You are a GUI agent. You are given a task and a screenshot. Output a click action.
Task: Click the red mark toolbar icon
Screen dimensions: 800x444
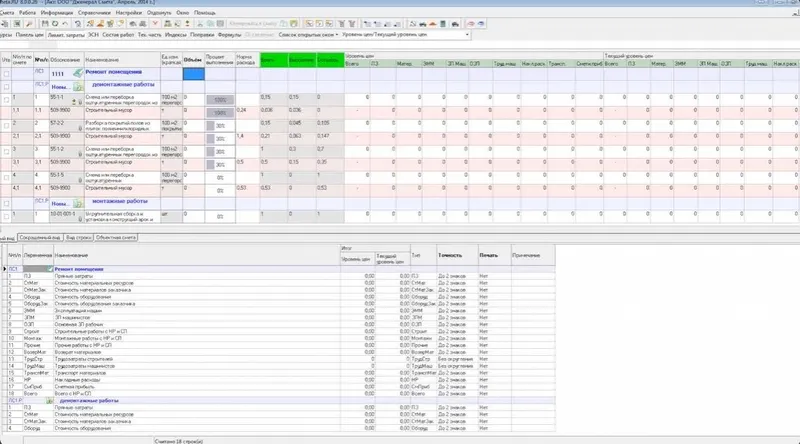tap(155, 24)
